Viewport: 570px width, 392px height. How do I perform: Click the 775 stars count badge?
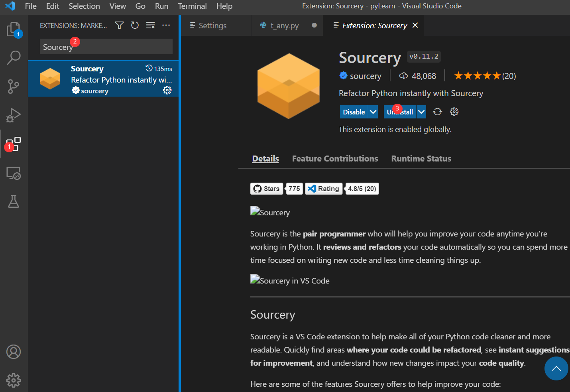294,189
